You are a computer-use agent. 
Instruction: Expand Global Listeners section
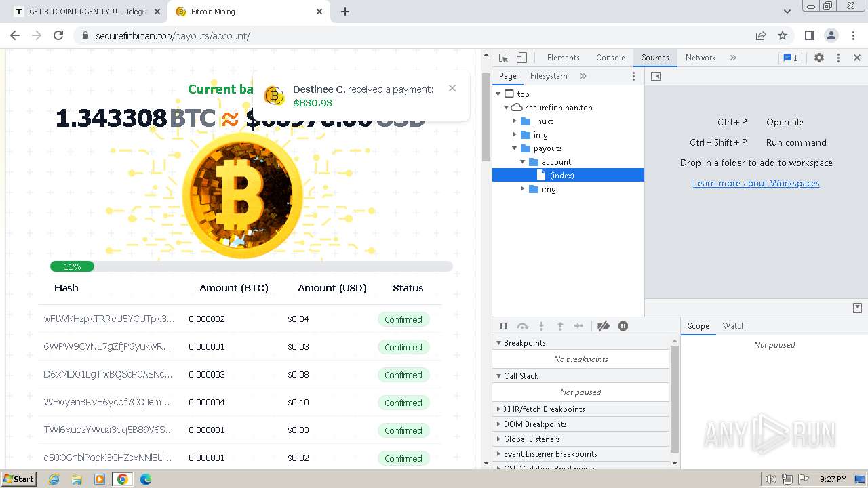(581, 439)
